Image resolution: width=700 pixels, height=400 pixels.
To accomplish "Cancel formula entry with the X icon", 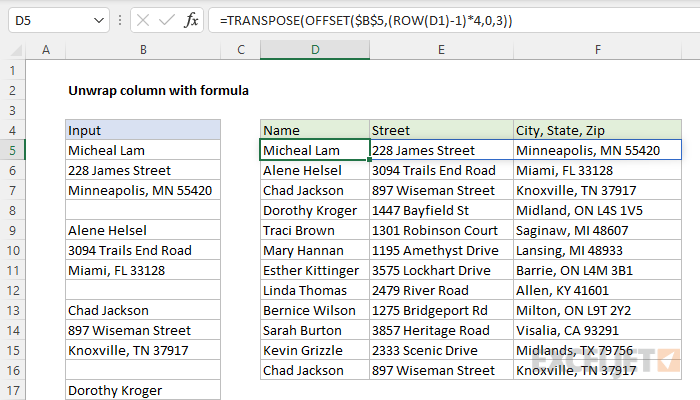I will (x=143, y=20).
